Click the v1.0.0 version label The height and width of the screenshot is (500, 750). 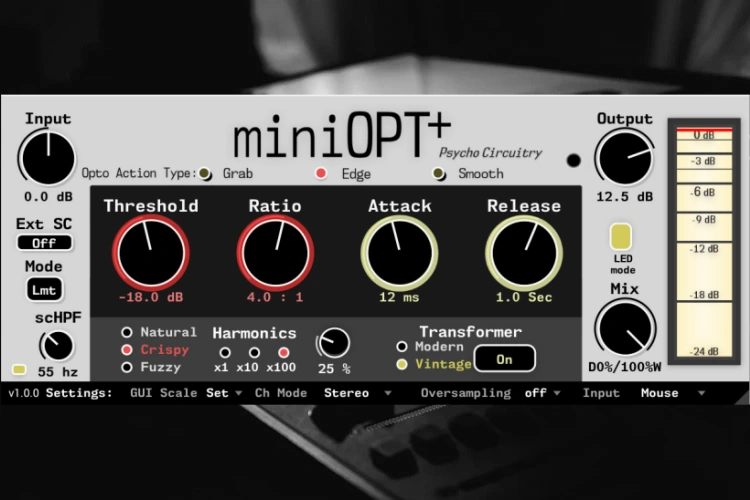24,393
